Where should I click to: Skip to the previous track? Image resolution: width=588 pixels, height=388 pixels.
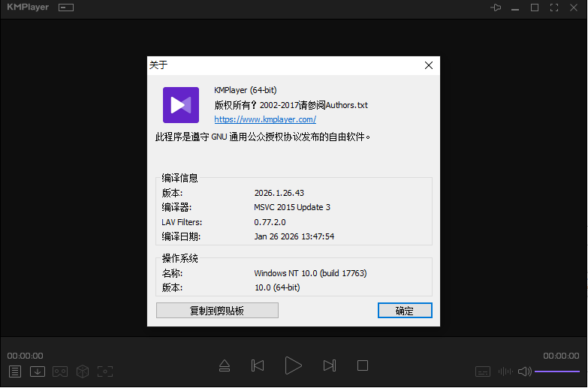point(258,365)
